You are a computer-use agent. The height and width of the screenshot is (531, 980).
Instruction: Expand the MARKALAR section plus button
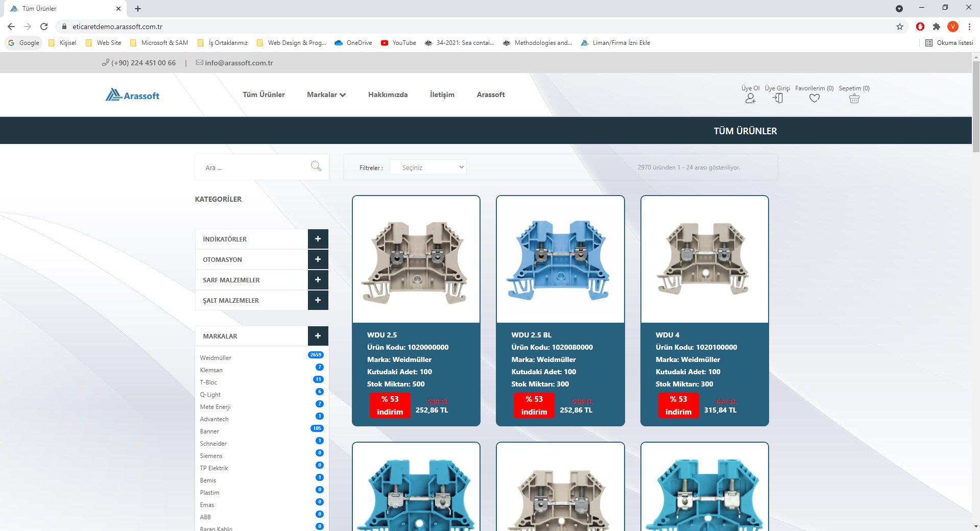(x=318, y=336)
